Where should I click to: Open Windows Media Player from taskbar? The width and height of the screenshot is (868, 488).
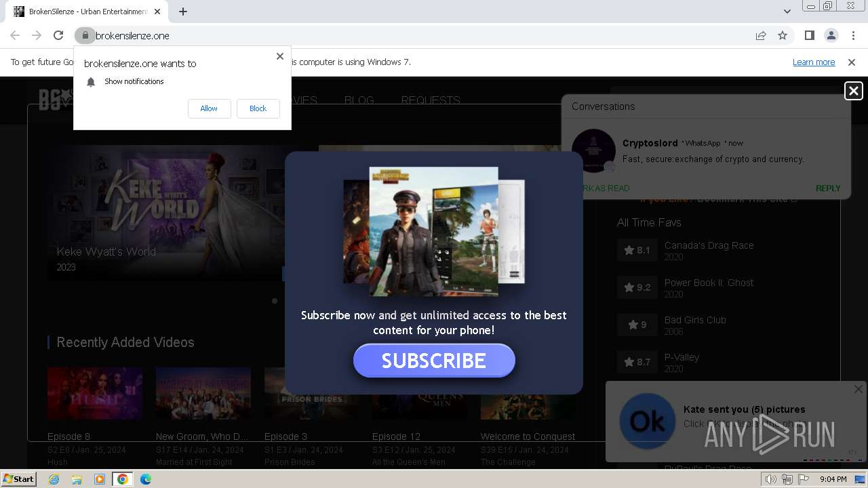coord(100,479)
